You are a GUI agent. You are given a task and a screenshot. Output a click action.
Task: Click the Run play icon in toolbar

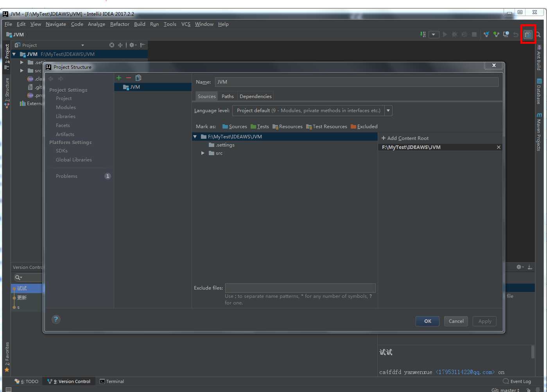pos(445,34)
